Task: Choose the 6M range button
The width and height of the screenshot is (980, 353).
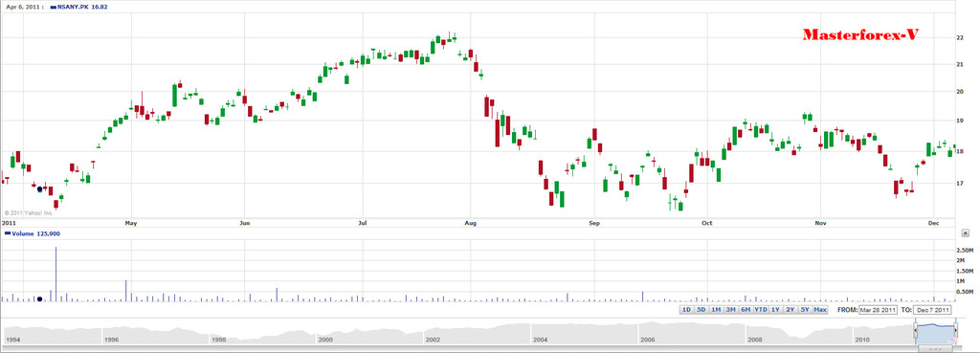Action: [x=746, y=310]
